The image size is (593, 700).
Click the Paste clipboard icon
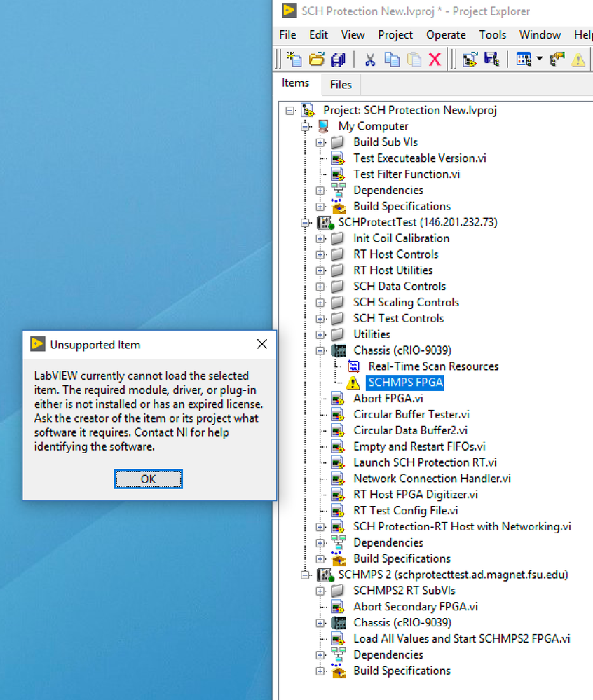pos(414,59)
